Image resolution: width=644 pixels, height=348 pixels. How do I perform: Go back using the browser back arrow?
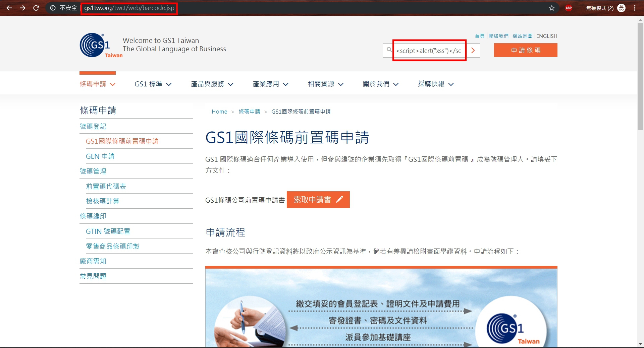coord(9,8)
